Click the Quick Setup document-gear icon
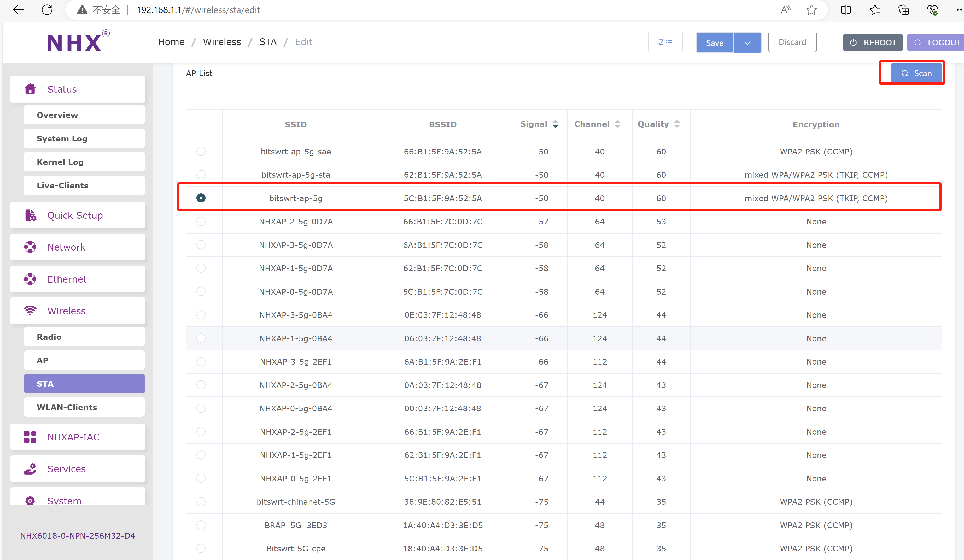This screenshot has width=964, height=560. click(31, 215)
